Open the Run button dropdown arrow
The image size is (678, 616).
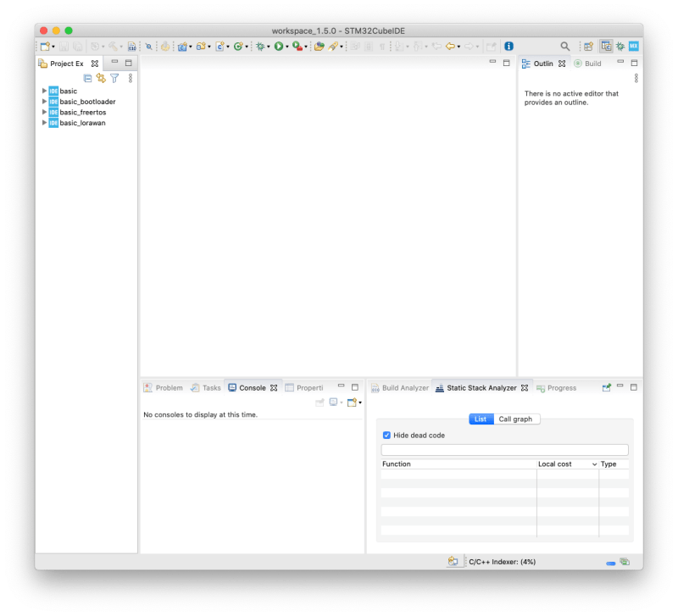coord(287,47)
